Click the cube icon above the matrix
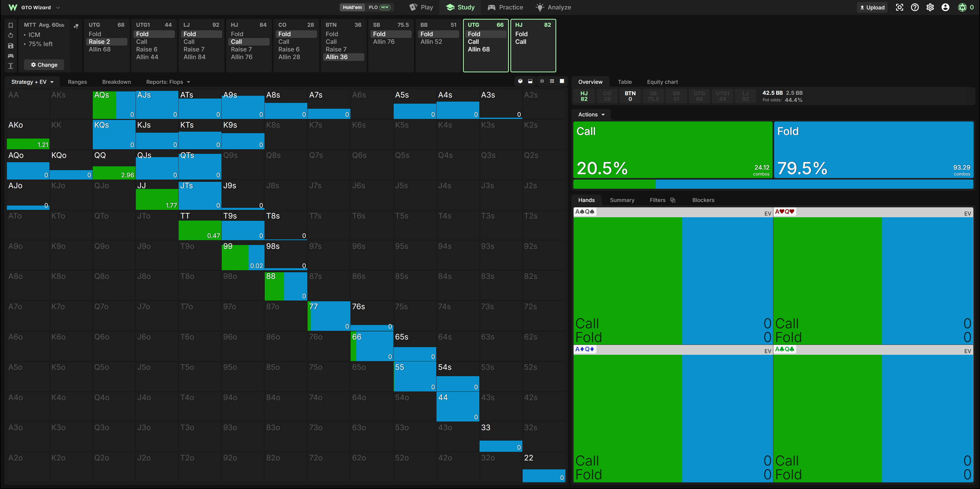This screenshot has height=489, width=980. pos(520,81)
